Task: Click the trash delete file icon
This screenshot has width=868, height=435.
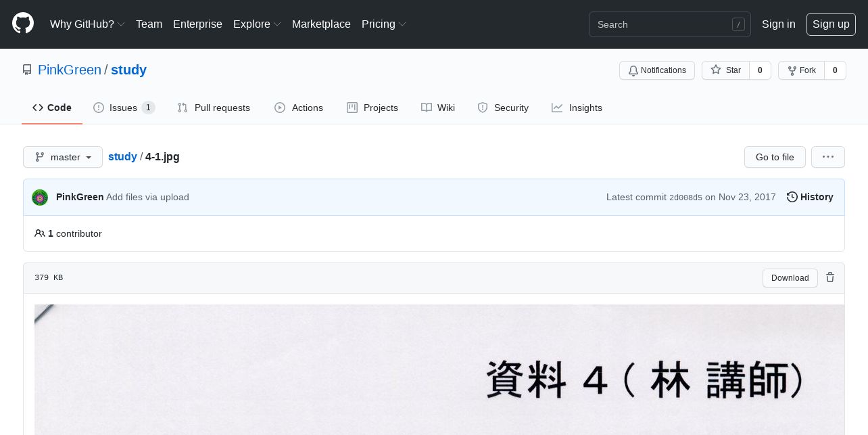Action: 830,277
